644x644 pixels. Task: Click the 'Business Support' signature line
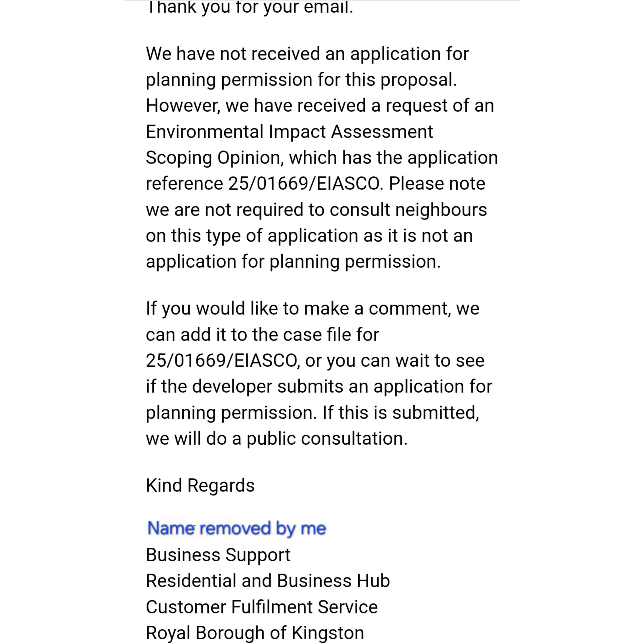218,555
